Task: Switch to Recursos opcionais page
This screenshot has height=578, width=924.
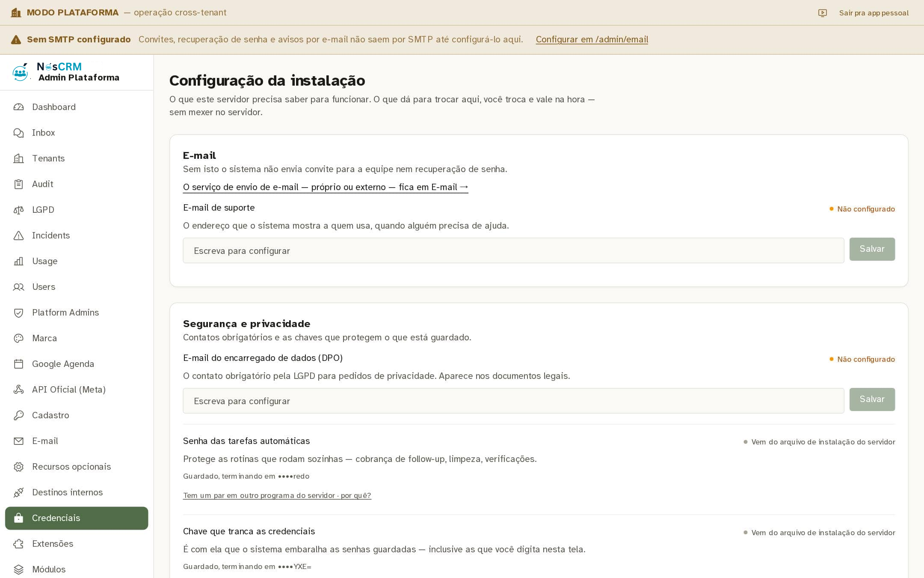Action: point(77,467)
